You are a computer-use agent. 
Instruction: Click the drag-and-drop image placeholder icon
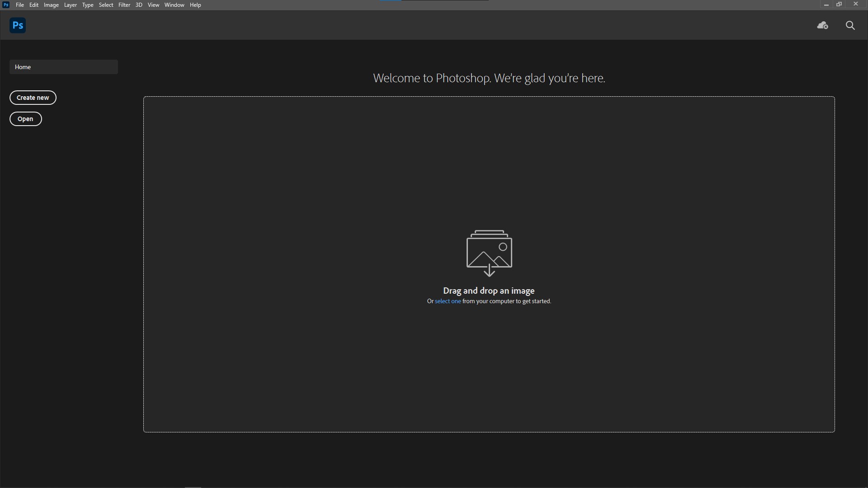point(489,253)
